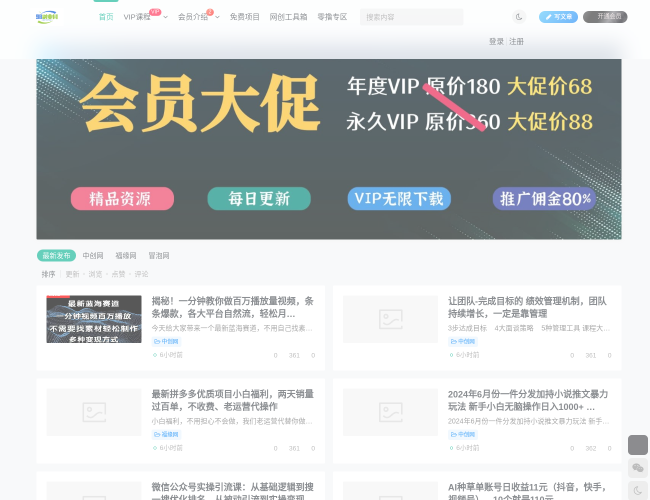Click the site logo in header
Viewport: 650px width, 500px height.
(47, 17)
